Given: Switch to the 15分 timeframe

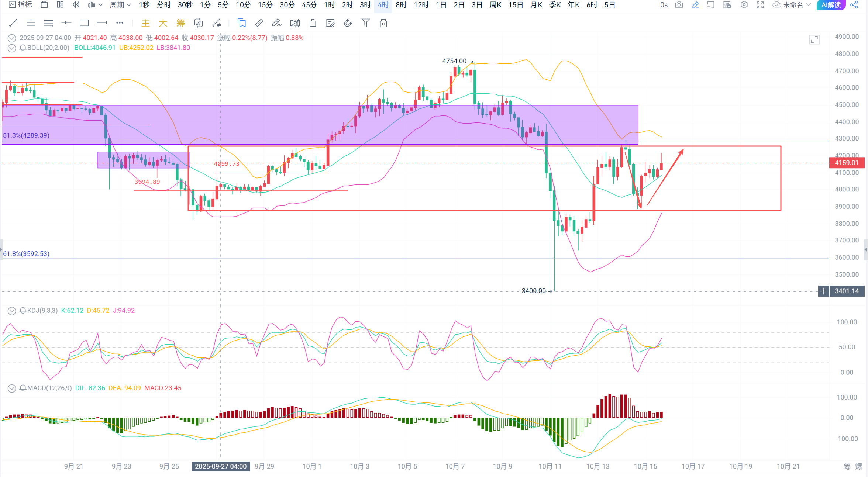Looking at the screenshot, I should (x=265, y=5).
